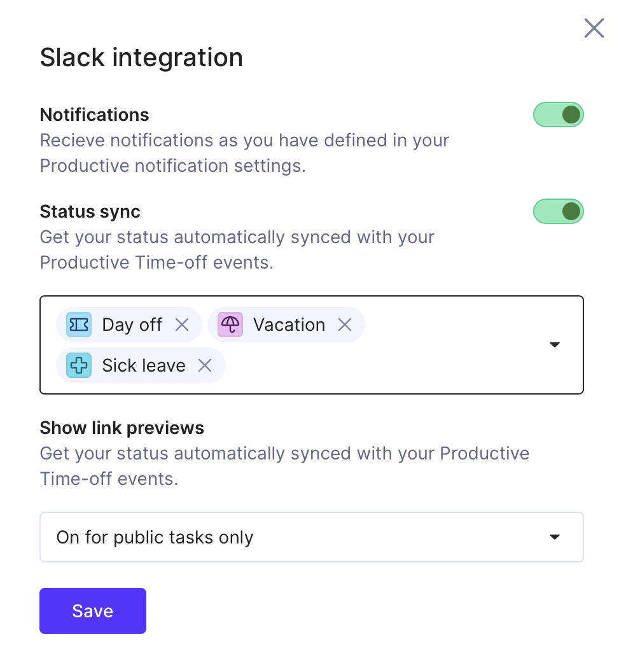Click the Day off chip label
This screenshot has height=672, width=626.
[x=132, y=325]
